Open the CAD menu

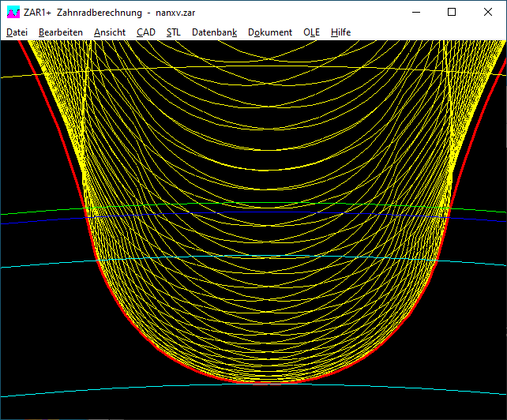[x=145, y=32]
